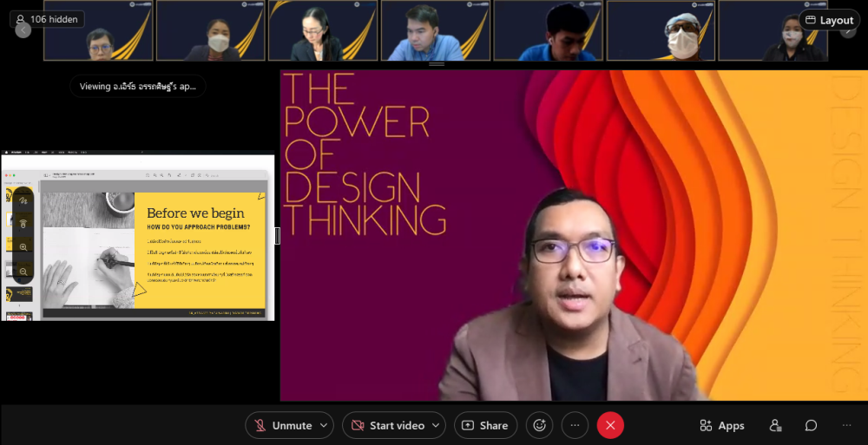End the meeting with red X
The height and width of the screenshot is (445, 868).
coord(610,425)
